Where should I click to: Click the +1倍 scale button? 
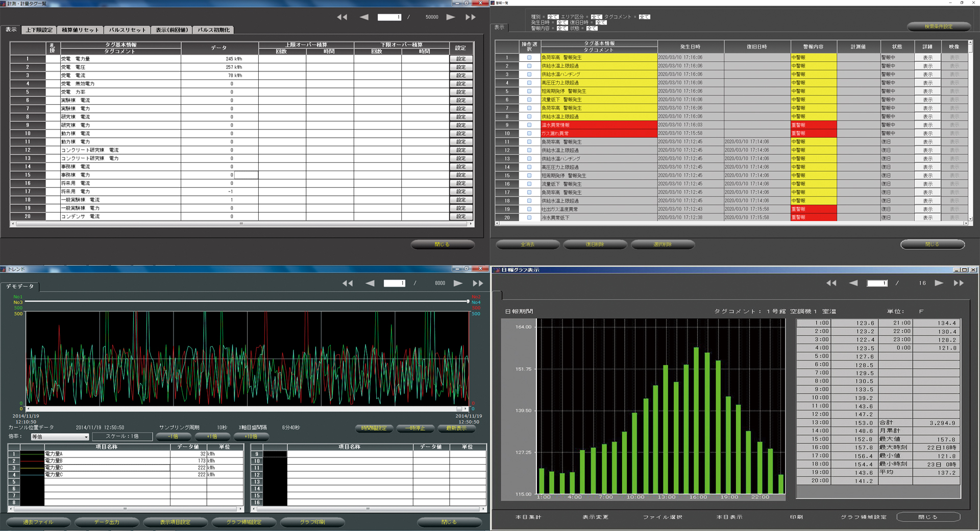coord(212,437)
